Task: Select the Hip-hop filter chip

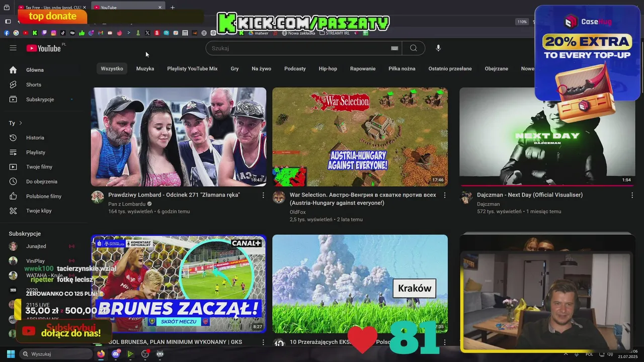Action: point(328,68)
